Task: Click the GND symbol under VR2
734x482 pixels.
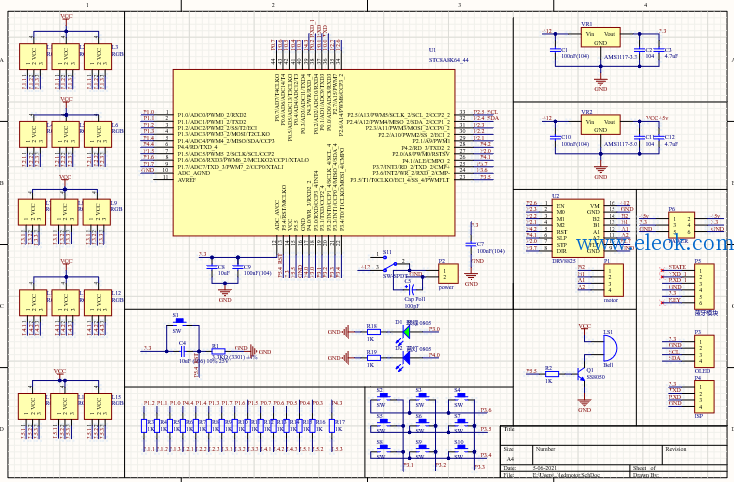Action: pyautogui.click(x=601, y=169)
